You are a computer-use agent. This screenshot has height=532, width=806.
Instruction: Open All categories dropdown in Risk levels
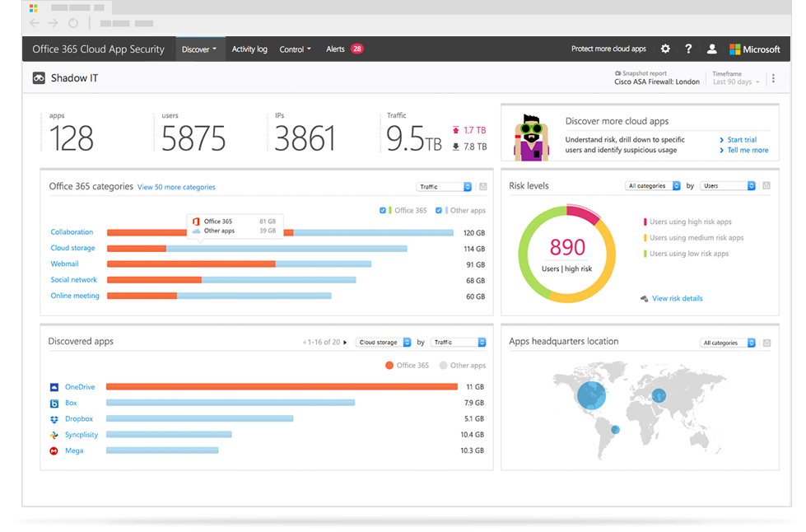653,185
